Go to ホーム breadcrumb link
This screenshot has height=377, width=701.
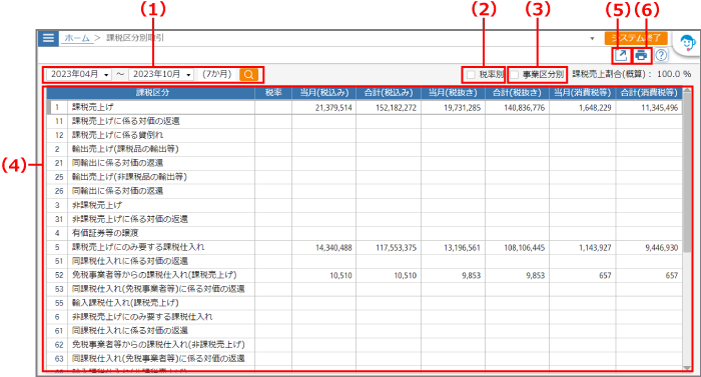[x=77, y=38]
